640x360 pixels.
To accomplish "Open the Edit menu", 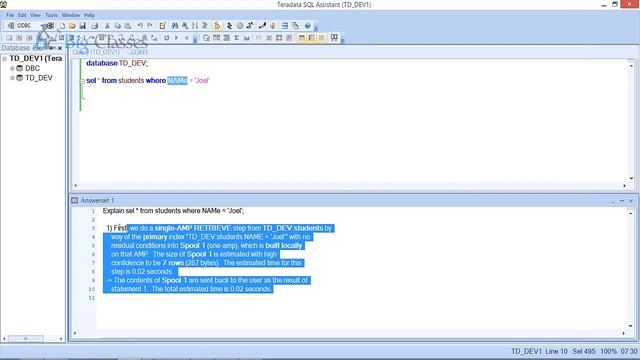I will pos(22,15).
